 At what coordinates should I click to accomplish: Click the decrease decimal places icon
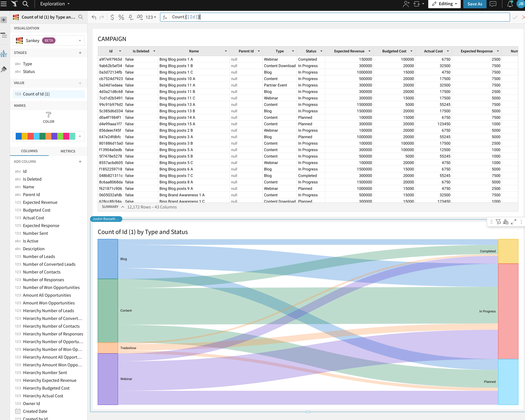pos(131,17)
